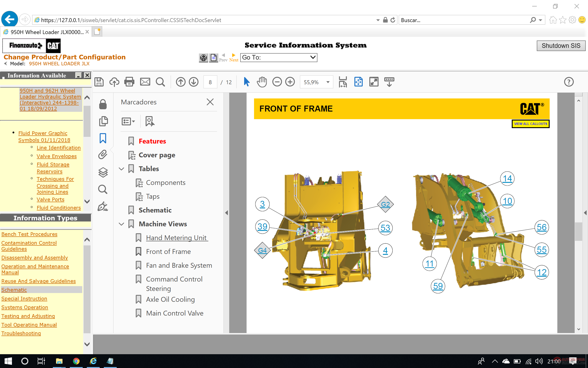Open the Schematic bookmark
This screenshot has height=368, width=588.
tap(155, 210)
